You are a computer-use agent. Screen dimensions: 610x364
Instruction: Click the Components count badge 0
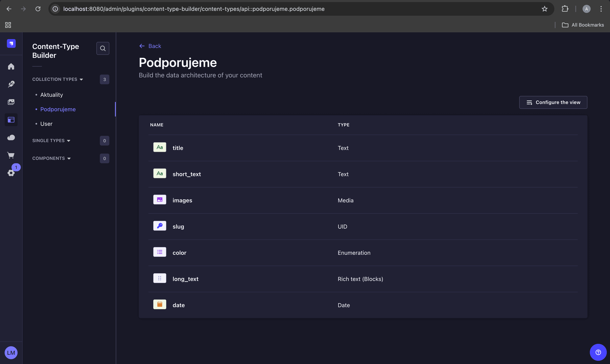coord(104,158)
